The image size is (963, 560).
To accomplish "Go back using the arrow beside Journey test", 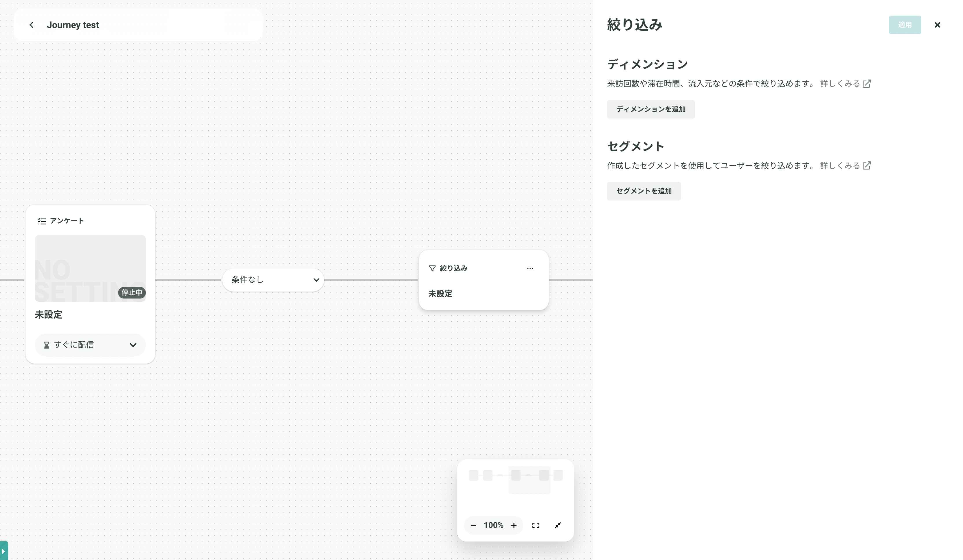I will pos(31,25).
